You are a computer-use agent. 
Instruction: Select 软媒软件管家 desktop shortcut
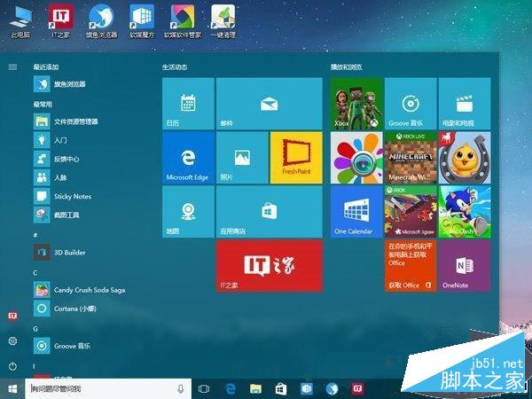pos(183,21)
